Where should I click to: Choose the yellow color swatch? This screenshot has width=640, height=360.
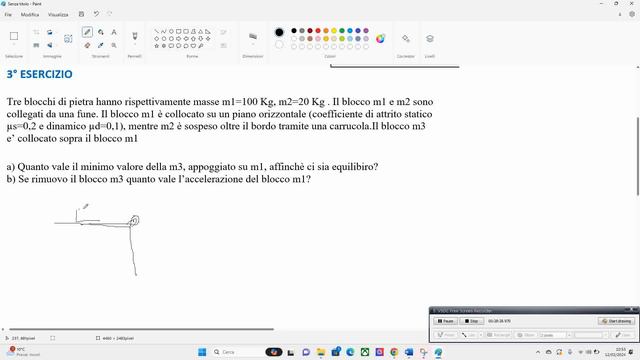[334, 31]
